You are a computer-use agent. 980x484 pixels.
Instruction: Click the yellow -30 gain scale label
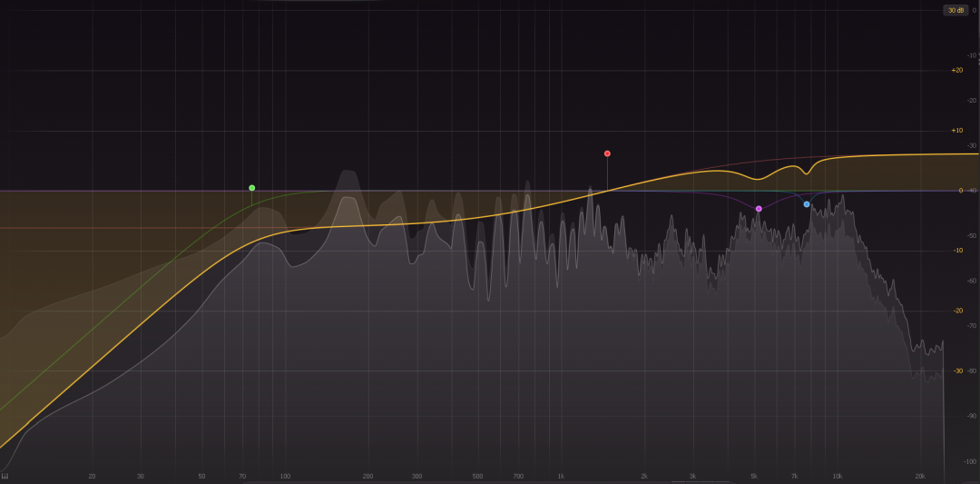(957, 370)
